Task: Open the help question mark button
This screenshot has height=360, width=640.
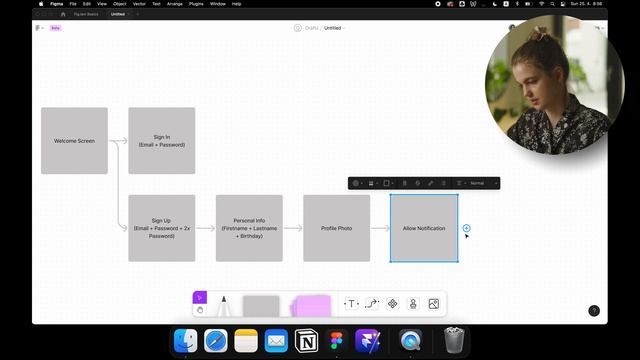Action: (594, 311)
